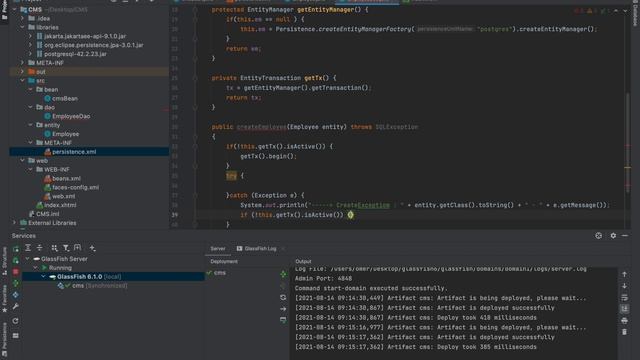Click the up arrow icon beside server output
Image resolution: width=640 pixels, height=360 pixels.
point(624,274)
